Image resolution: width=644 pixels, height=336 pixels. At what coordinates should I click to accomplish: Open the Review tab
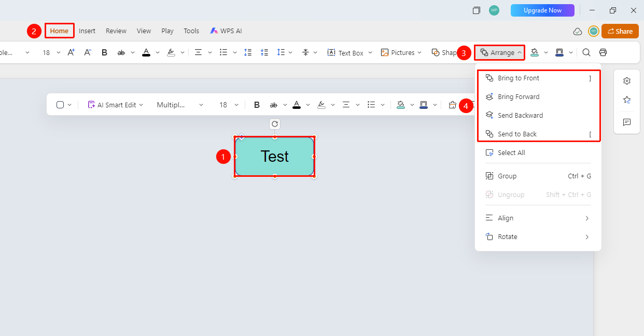[x=116, y=31]
